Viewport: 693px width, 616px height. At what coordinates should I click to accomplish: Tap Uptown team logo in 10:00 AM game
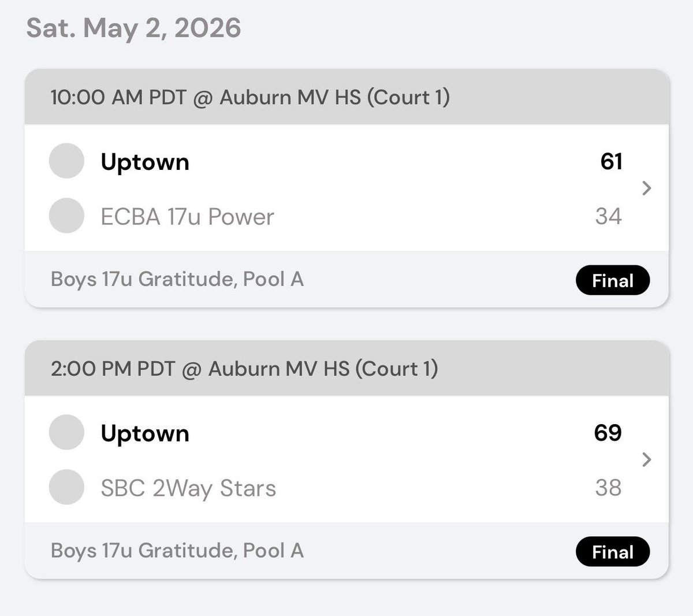coord(67,161)
